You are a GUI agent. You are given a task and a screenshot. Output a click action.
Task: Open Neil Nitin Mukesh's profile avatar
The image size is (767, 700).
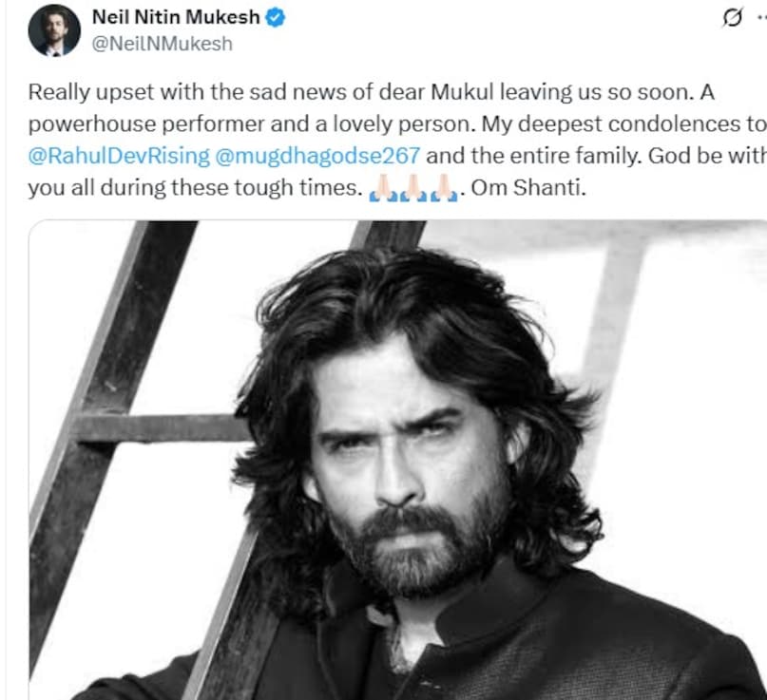point(54,30)
